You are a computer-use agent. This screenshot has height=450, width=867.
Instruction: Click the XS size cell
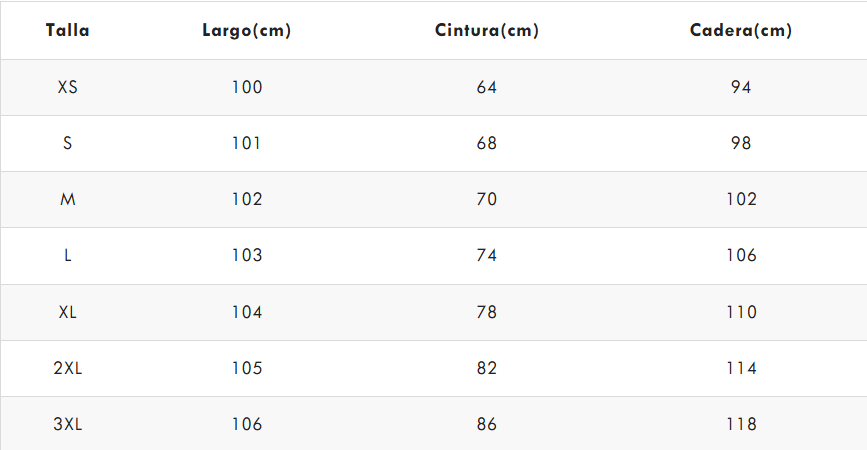(x=67, y=87)
